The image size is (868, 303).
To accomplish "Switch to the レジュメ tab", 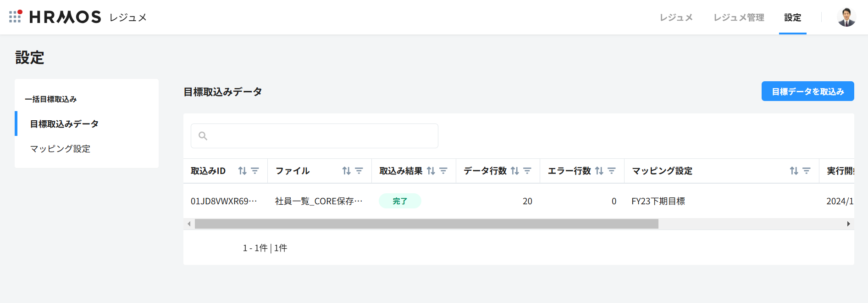I will (676, 17).
